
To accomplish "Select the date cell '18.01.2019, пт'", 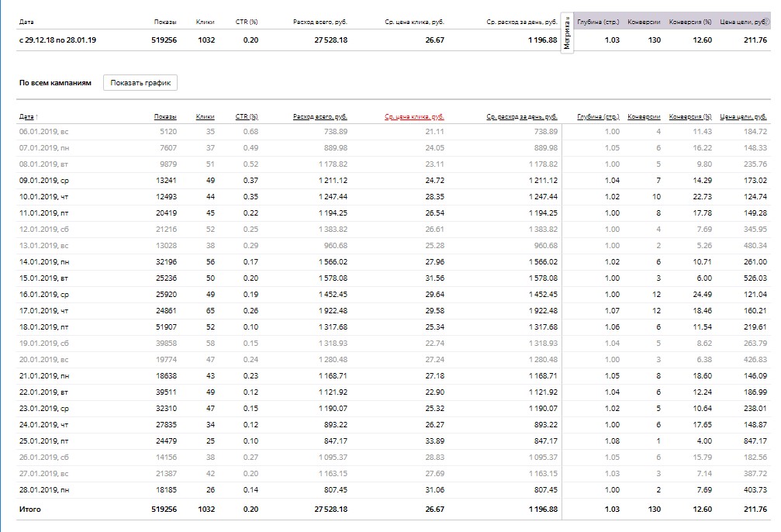I will pos(44,326).
